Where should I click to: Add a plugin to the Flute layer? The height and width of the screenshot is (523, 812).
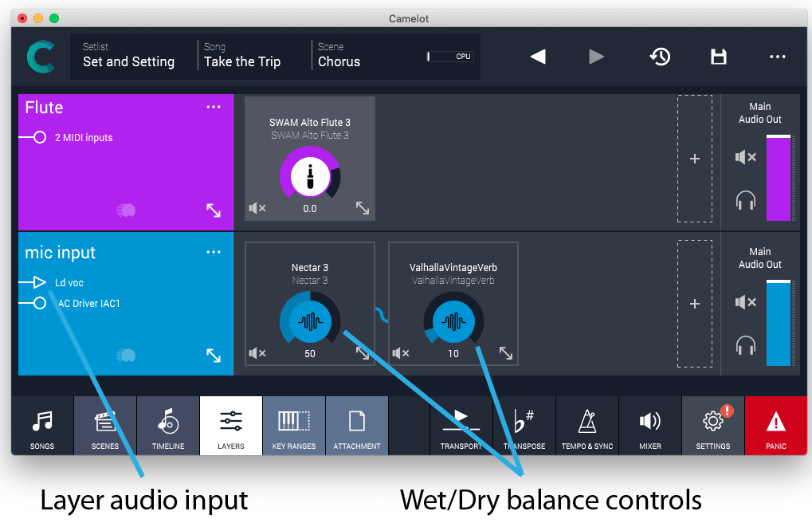[695, 157]
